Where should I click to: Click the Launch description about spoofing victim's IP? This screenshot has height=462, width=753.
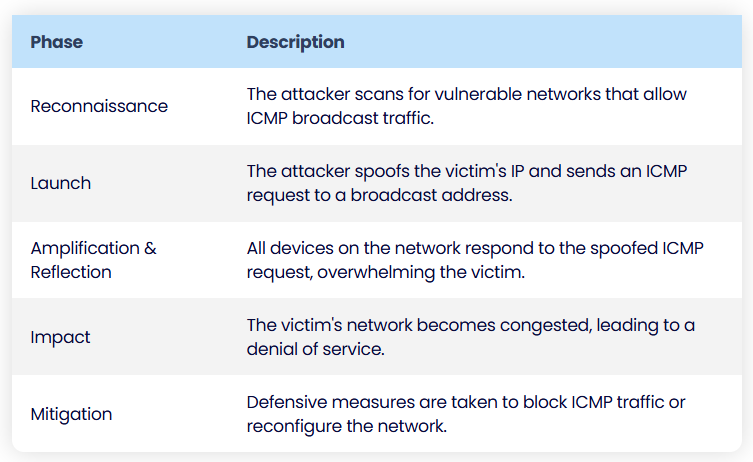click(x=467, y=183)
